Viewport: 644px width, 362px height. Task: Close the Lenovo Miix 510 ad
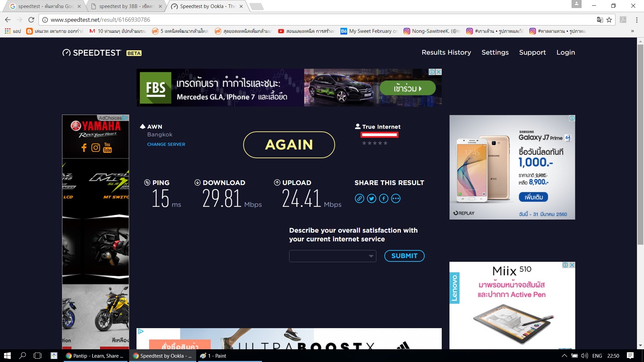(x=572, y=265)
